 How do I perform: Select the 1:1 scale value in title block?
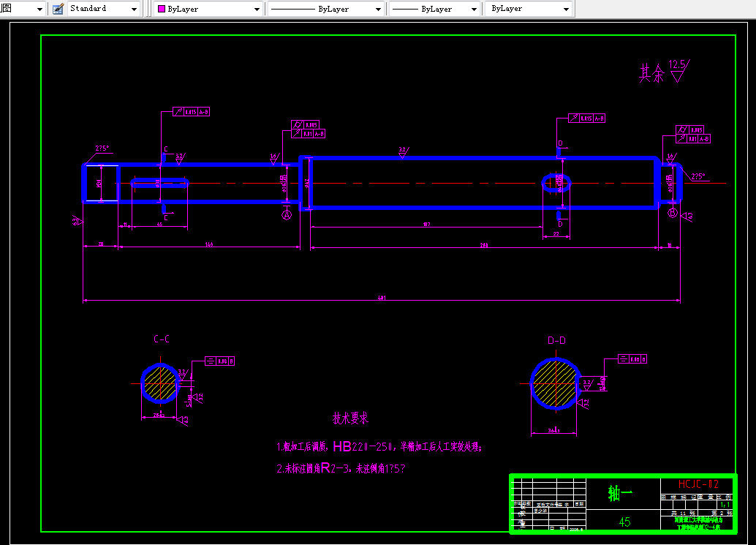point(725,505)
